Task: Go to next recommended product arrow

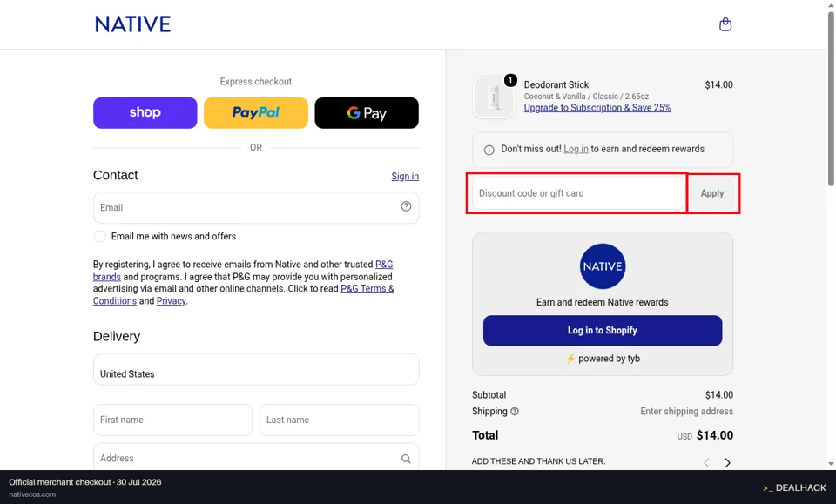Action: coord(727,462)
